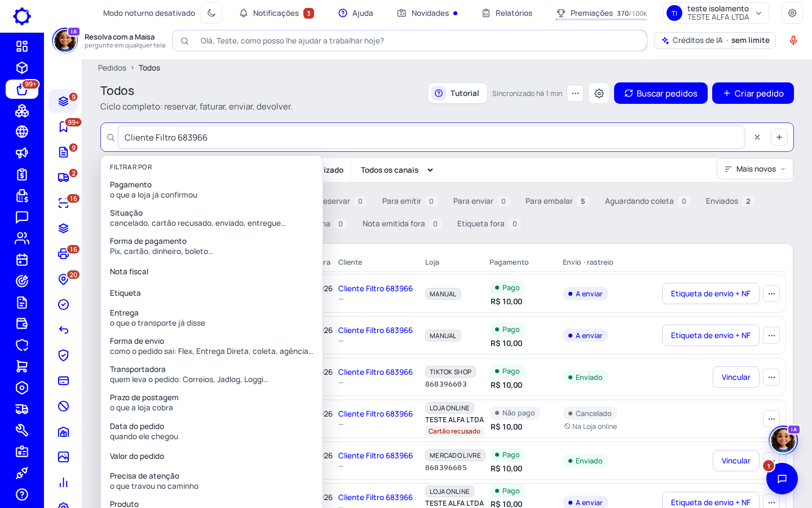Expand the TESTE ALFA LTDA account dropdown
Screen dimensions: 812x508
[716, 13]
